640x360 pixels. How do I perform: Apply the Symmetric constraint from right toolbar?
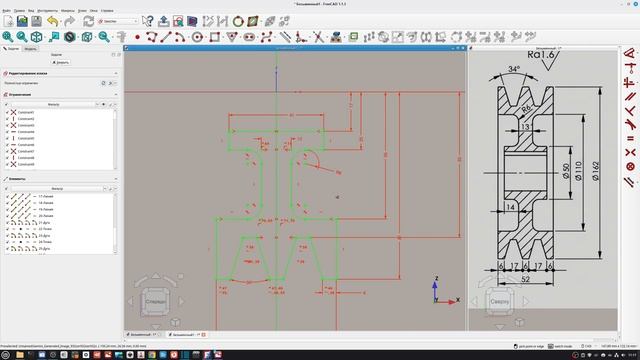click(x=630, y=152)
